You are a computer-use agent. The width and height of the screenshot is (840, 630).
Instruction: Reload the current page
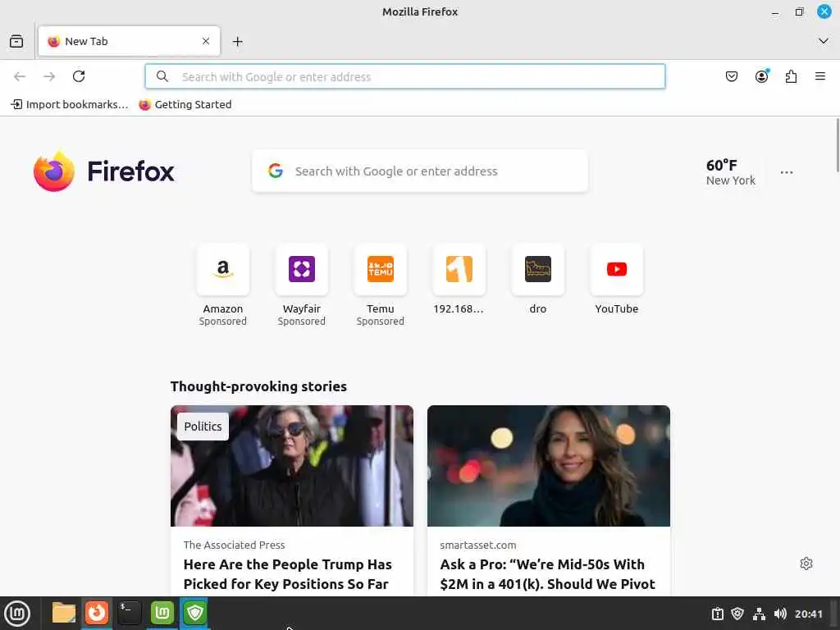79,76
